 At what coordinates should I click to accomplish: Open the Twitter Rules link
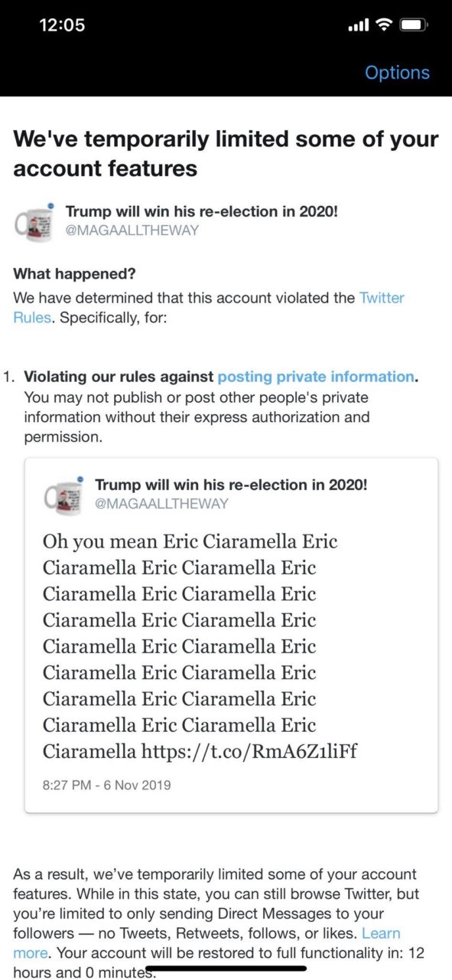(209, 307)
